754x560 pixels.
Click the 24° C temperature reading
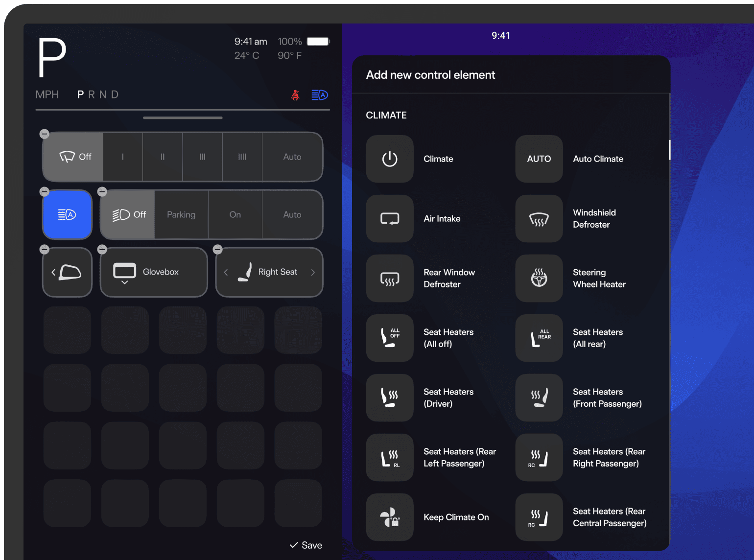[247, 55]
